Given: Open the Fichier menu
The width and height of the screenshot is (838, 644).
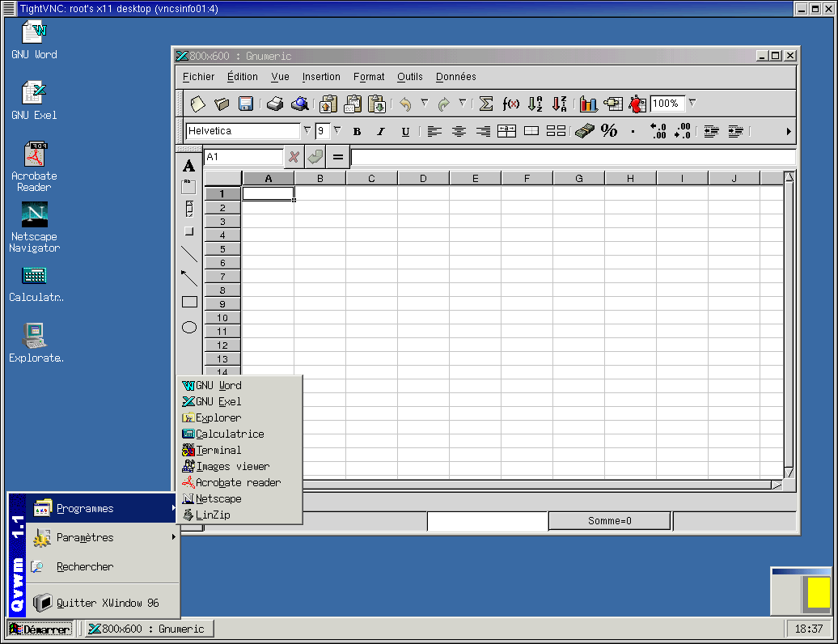Looking at the screenshot, I should [x=198, y=76].
